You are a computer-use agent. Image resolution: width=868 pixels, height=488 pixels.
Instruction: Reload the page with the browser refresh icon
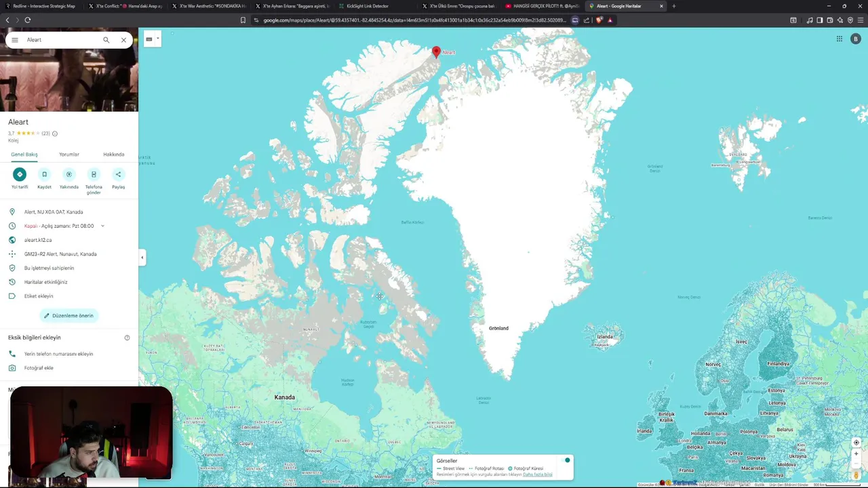pyautogui.click(x=28, y=20)
